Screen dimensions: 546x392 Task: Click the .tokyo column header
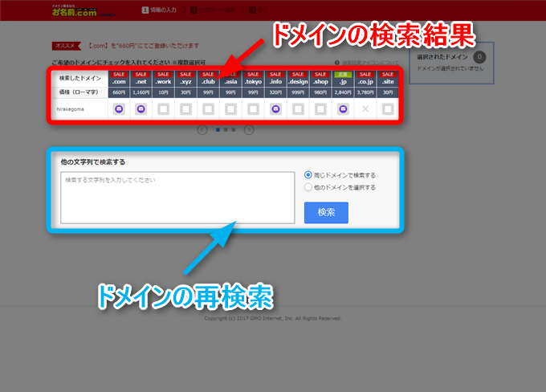[x=253, y=79]
